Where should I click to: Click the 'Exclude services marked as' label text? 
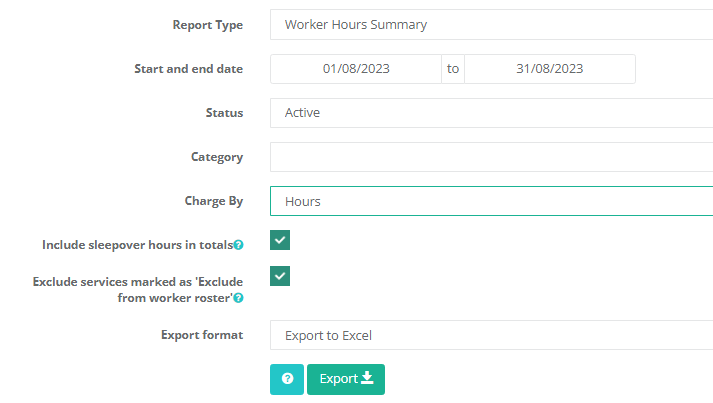click(x=138, y=282)
